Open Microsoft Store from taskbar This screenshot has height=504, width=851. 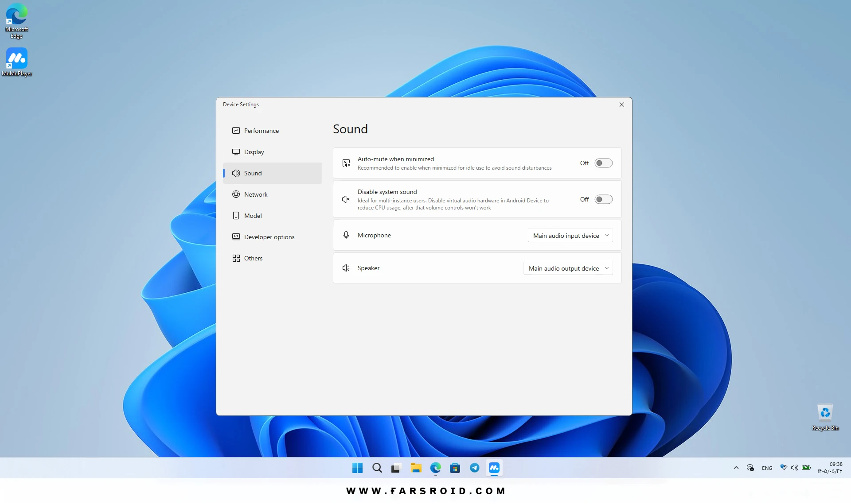pos(455,468)
